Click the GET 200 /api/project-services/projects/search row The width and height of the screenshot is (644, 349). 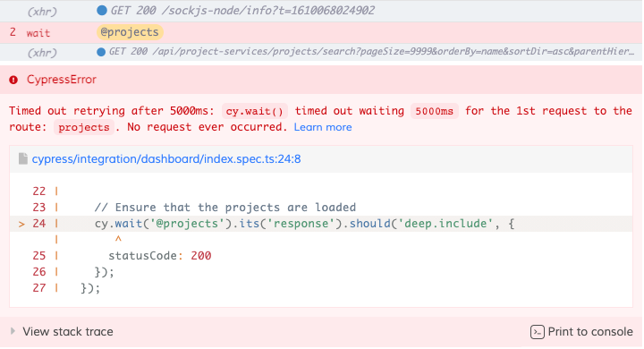click(321, 52)
